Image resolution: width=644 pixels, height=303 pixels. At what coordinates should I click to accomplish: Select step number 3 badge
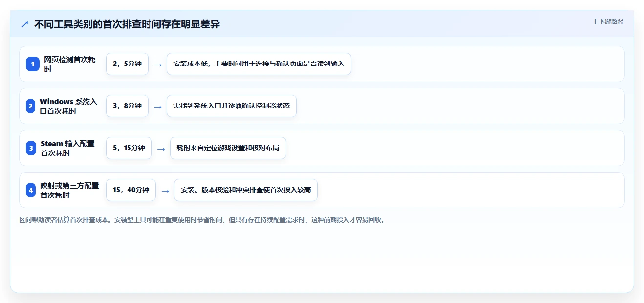click(x=31, y=148)
